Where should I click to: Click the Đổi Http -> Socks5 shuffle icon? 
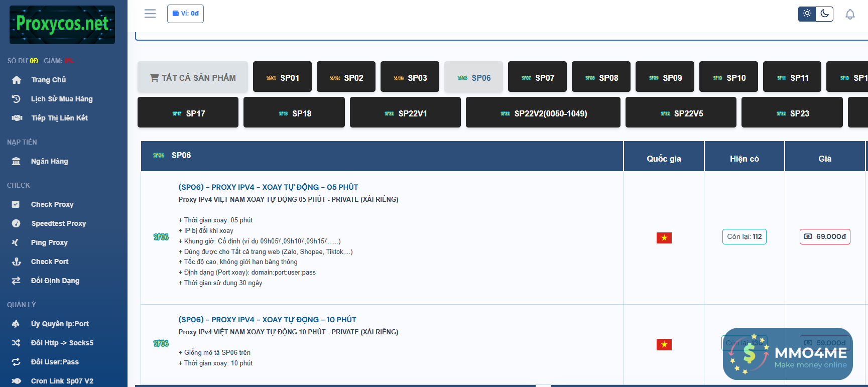click(x=16, y=343)
